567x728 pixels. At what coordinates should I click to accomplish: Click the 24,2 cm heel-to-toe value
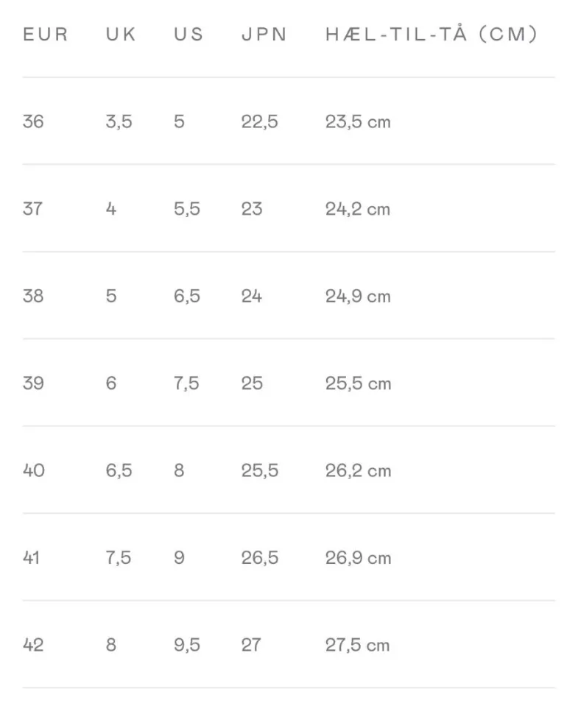point(358,209)
